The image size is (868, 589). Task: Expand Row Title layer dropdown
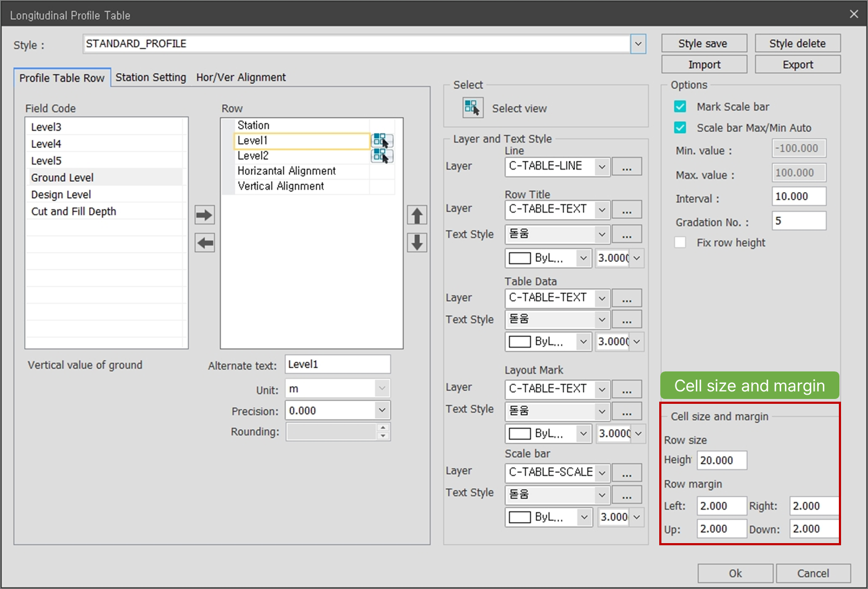click(602, 209)
